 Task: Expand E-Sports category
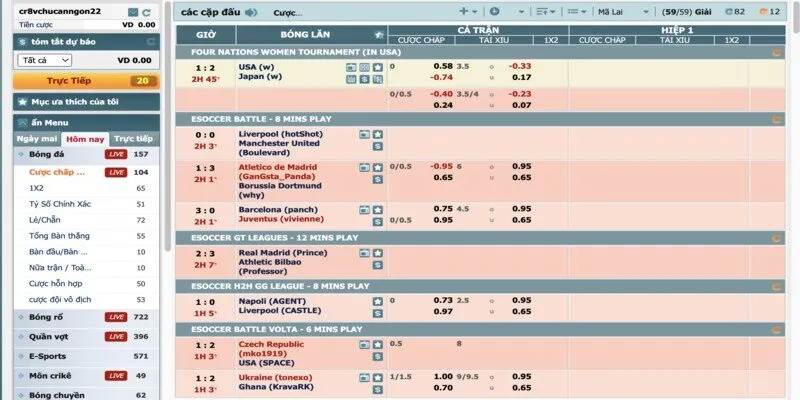[x=86, y=356]
